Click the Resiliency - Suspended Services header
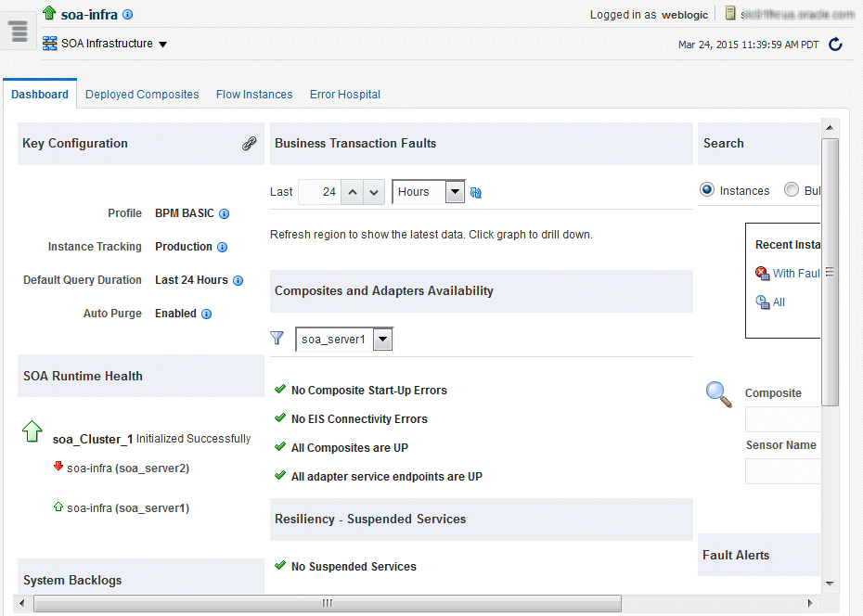 pos(481,520)
